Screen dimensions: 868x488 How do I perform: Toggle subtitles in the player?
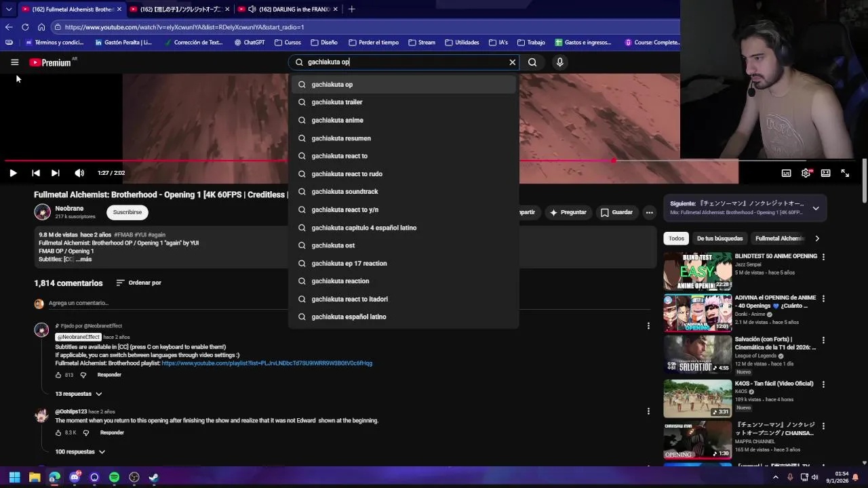(786, 173)
